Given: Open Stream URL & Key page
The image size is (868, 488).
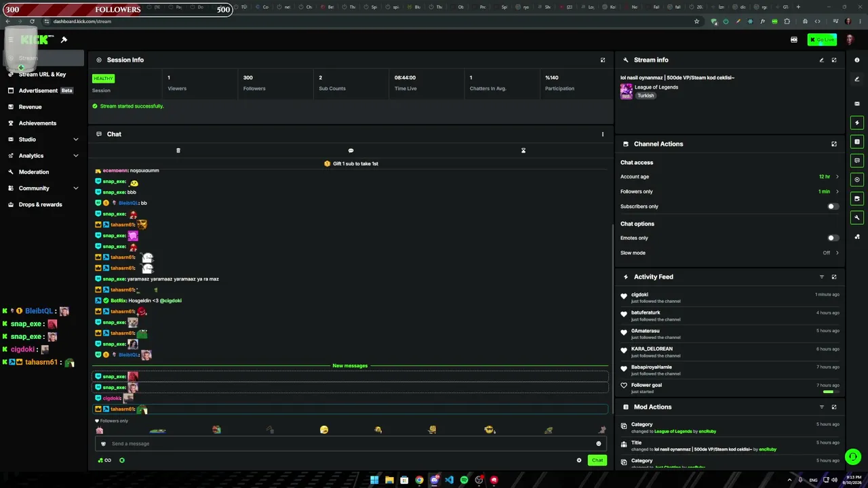Looking at the screenshot, I should [43, 75].
